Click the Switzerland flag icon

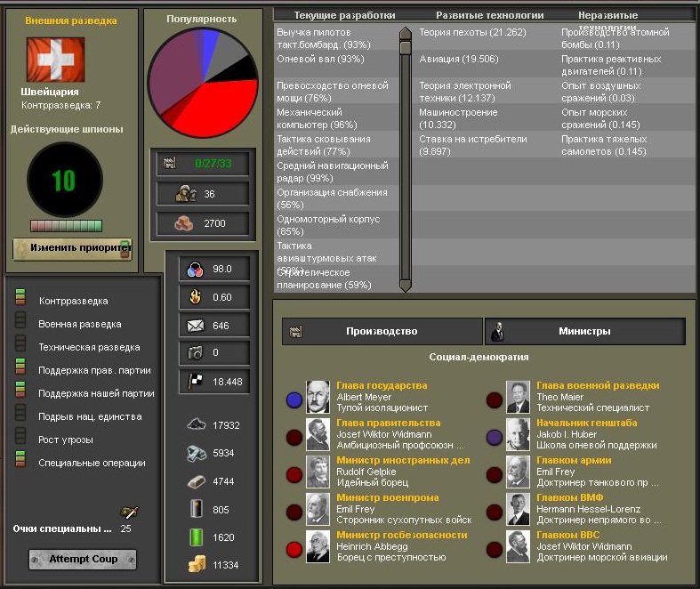pos(56,60)
